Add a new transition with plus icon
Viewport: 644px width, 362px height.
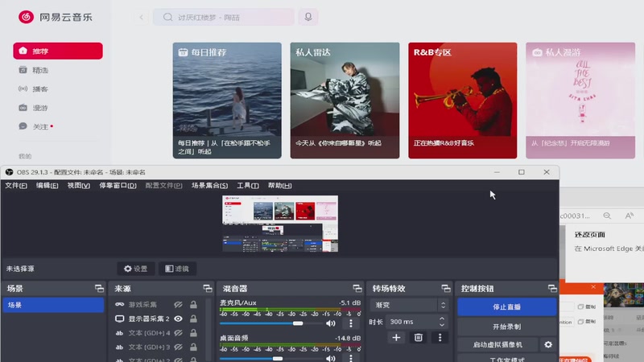(x=396, y=338)
